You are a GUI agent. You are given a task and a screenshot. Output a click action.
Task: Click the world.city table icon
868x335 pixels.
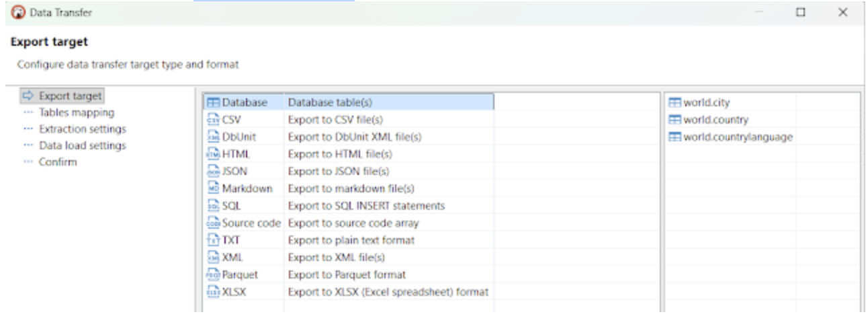[675, 103]
